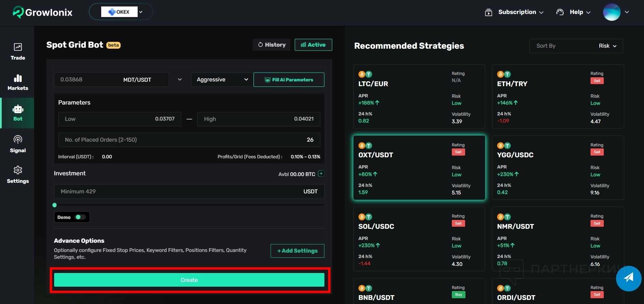Image resolution: width=644 pixels, height=304 pixels.
Task: Open the Signal sidebar icon
Action: click(x=18, y=144)
